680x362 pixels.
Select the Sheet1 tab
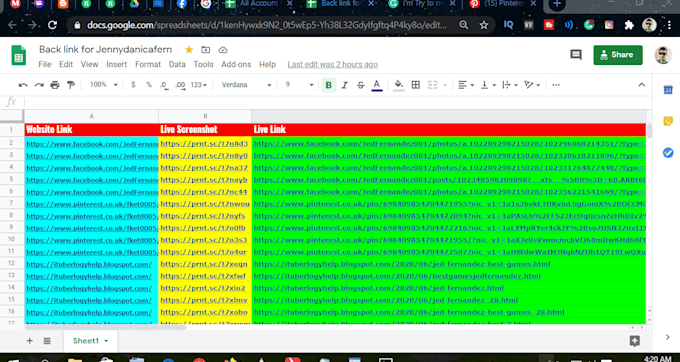coord(90,341)
